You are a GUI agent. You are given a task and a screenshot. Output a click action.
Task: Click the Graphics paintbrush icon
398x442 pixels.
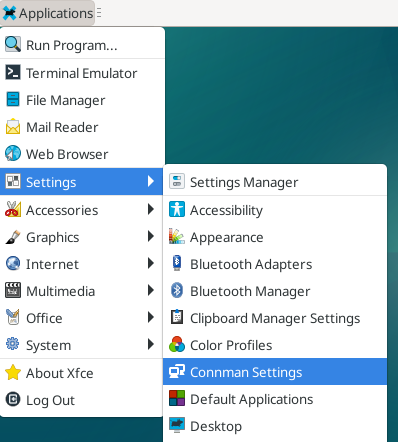pos(13,236)
